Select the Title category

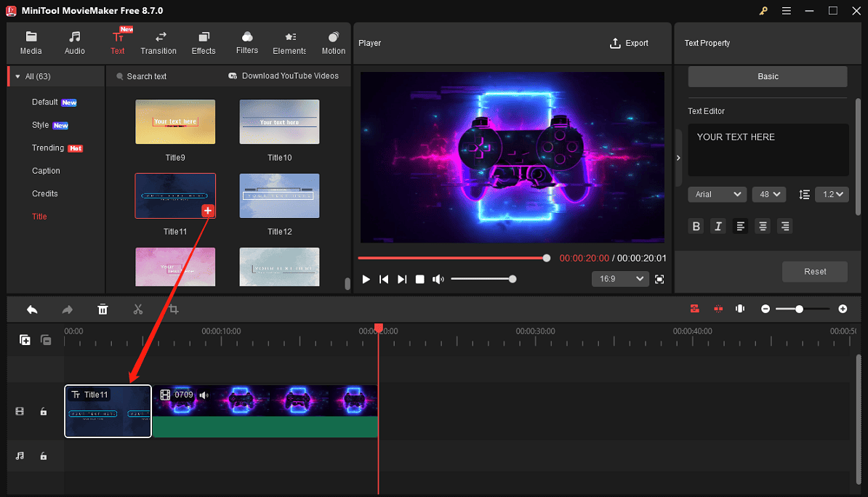click(x=39, y=217)
